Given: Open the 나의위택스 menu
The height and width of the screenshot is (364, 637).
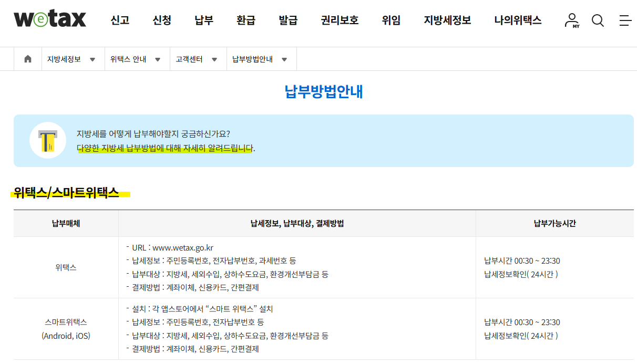Looking at the screenshot, I should point(518,20).
